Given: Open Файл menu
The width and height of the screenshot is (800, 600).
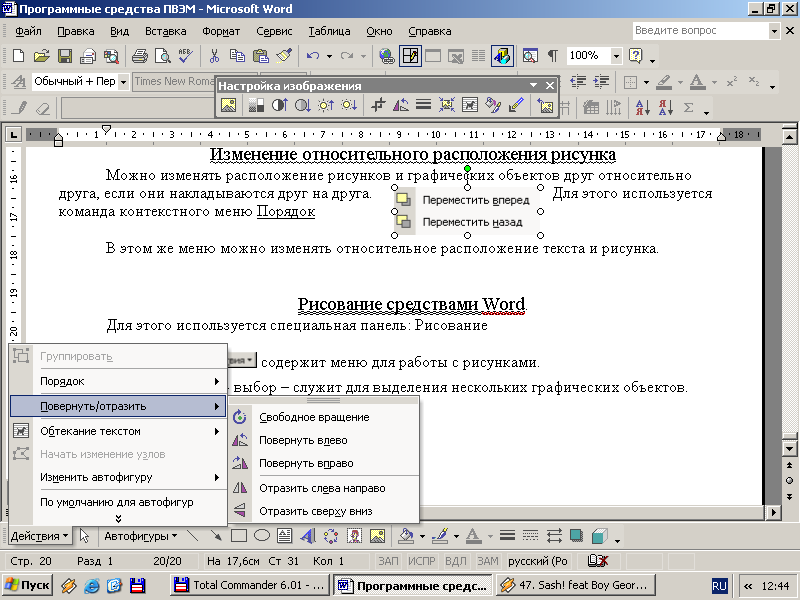Looking at the screenshot, I should [28, 31].
